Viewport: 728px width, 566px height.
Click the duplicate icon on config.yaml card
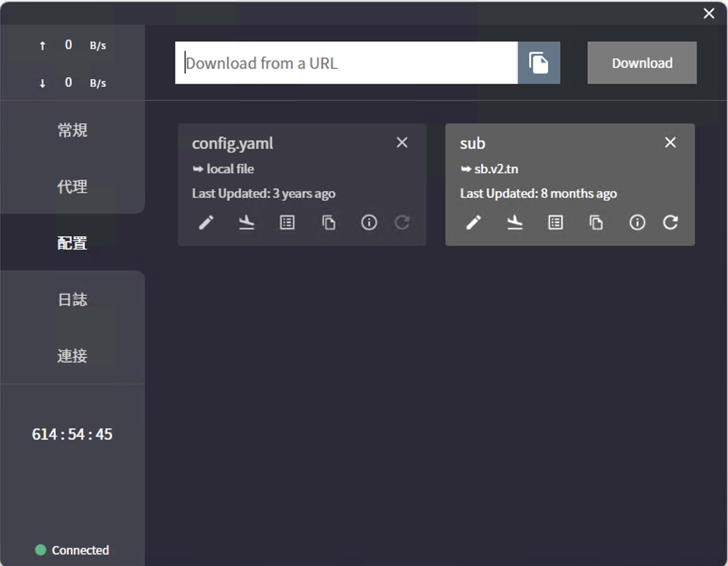coord(328,222)
